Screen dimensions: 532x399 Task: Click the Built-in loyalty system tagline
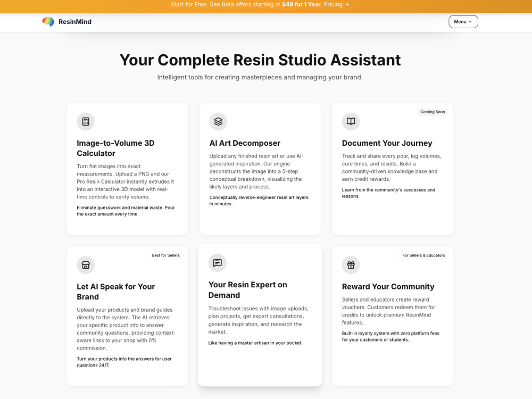390,337
